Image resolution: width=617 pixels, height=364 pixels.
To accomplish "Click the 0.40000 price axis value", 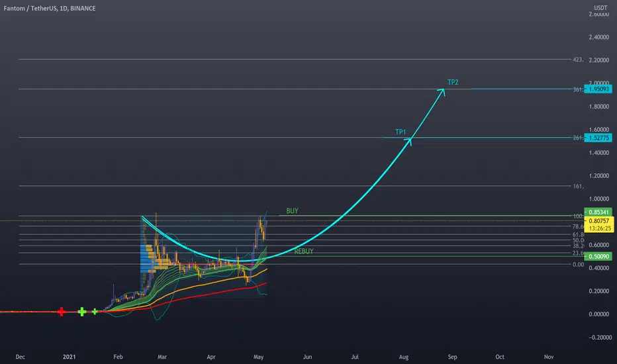I will coord(599,269).
